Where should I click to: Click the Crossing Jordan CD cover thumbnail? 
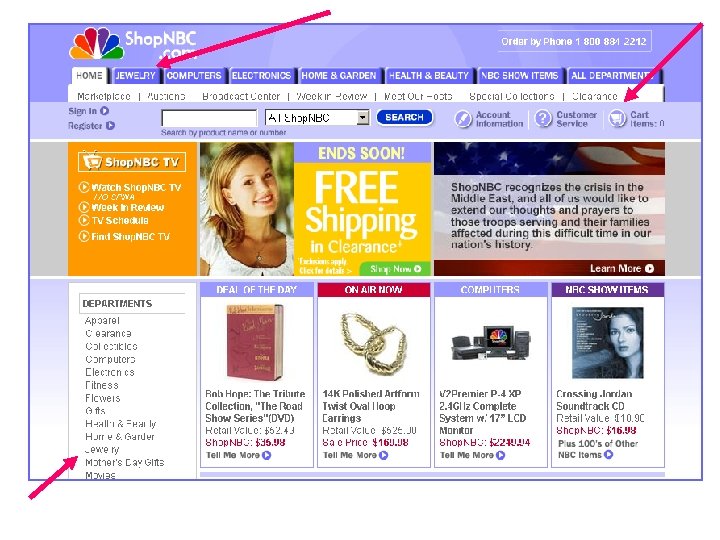(607, 343)
